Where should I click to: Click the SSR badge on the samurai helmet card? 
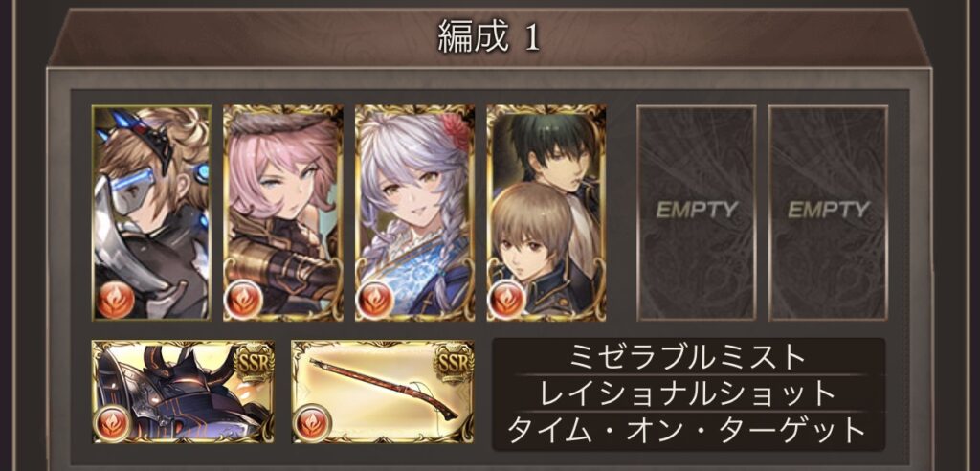point(253,364)
